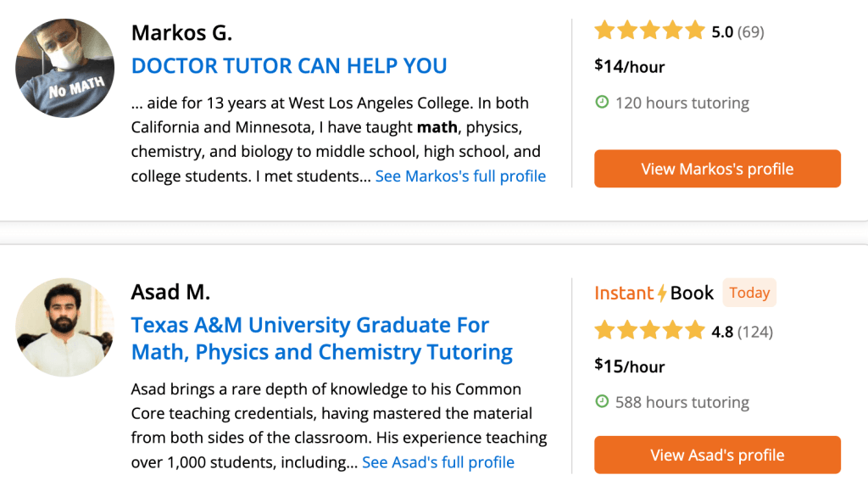Click Asad's star rating icons
868x503 pixels.
(x=649, y=331)
